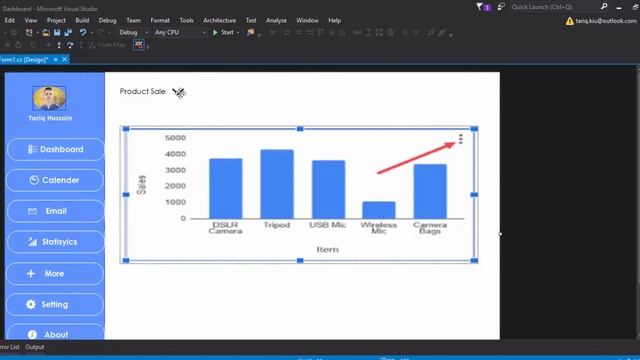Open the Help menu
640x360 pixels.
point(335,20)
